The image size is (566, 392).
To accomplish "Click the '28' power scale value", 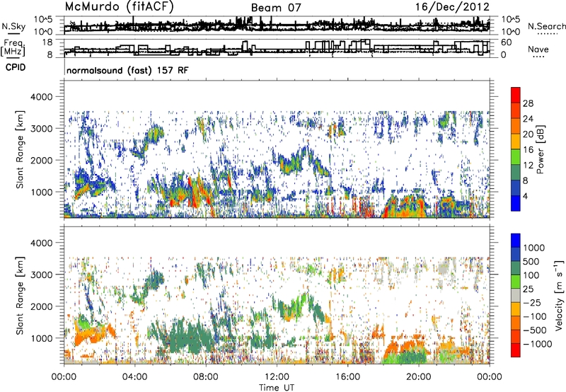I will (528, 103).
